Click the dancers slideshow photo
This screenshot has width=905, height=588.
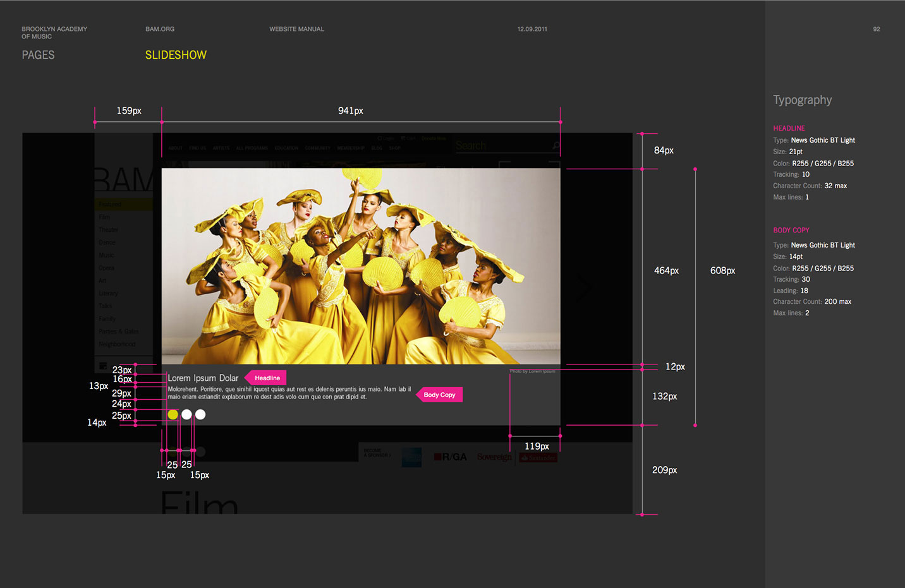[361, 266]
